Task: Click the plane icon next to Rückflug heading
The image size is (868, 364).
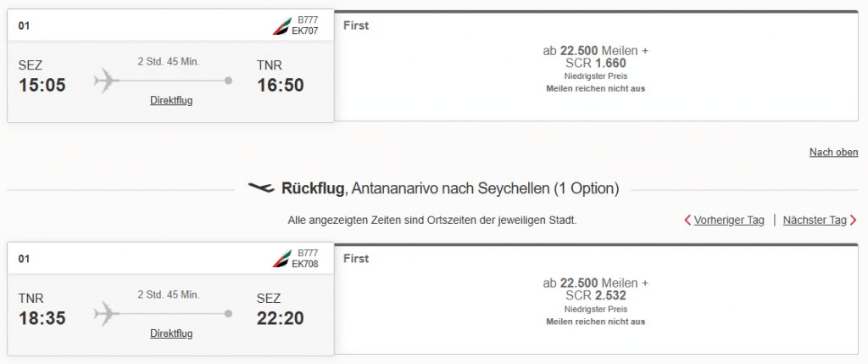Action: click(261, 188)
